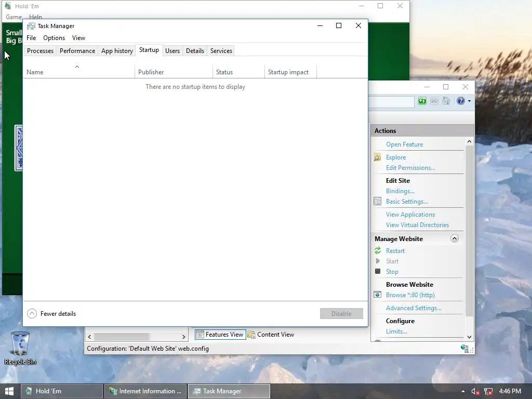The height and width of the screenshot is (399, 532).
Task: Sort by the Status column
Action: point(238,72)
